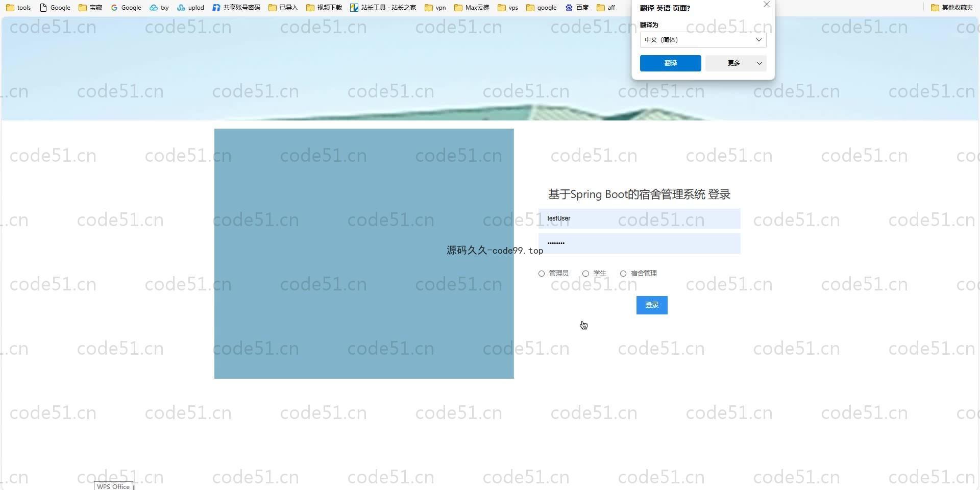Expand the 更多 options dropdown
This screenshot has height=490, width=980.
[736, 63]
